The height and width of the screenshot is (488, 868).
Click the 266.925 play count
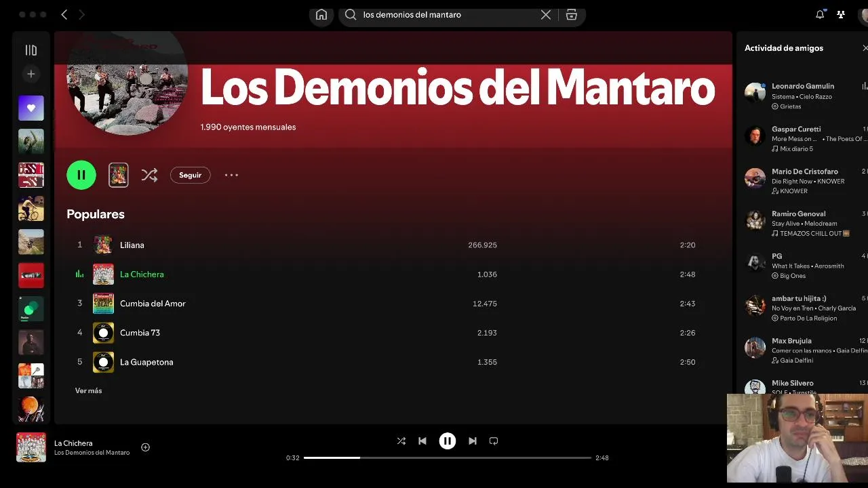(482, 245)
